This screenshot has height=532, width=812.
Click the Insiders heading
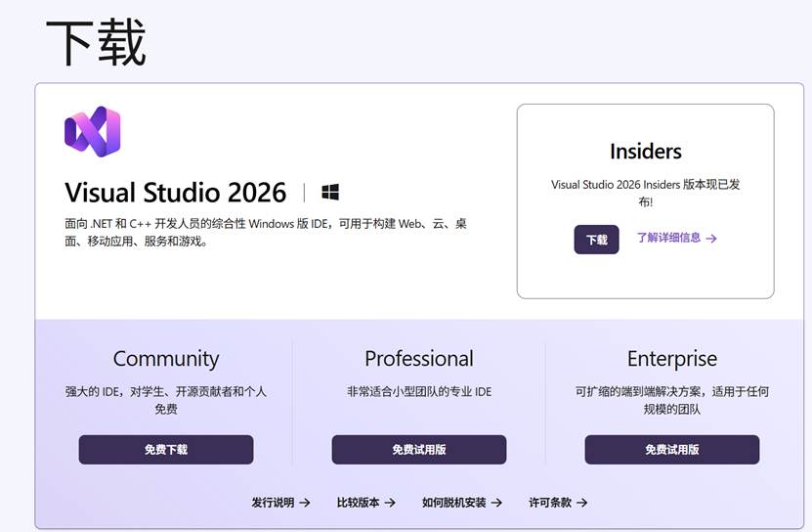pos(646,152)
